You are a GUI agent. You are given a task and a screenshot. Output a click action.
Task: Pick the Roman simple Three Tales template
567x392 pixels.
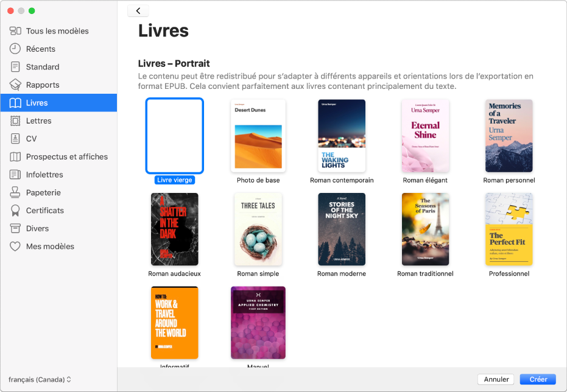click(258, 229)
